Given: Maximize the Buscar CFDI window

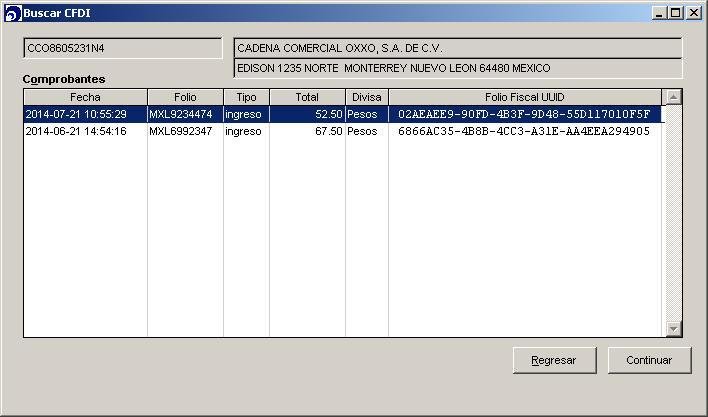Looking at the screenshot, I should (x=675, y=13).
